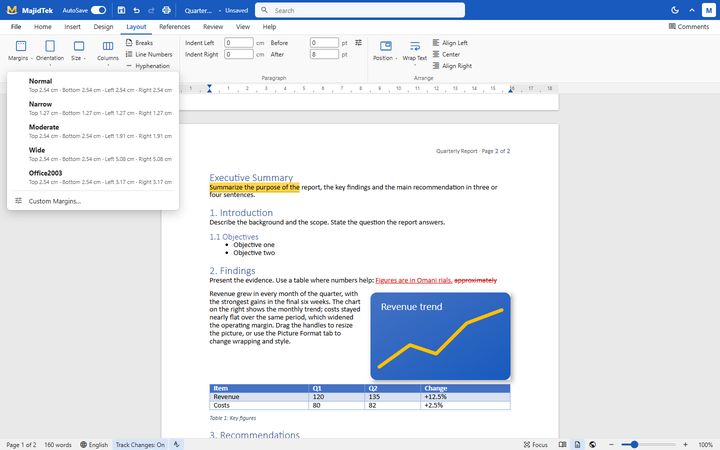Click the Print icon in the title bar
The width and height of the screenshot is (720, 450).
coord(166,10)
